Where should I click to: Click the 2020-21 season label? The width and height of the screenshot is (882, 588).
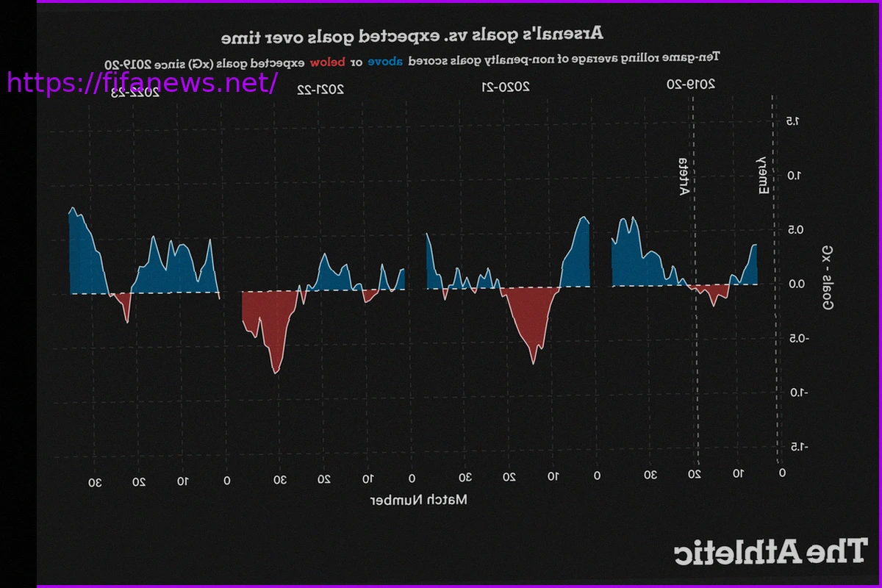point(505,87)
